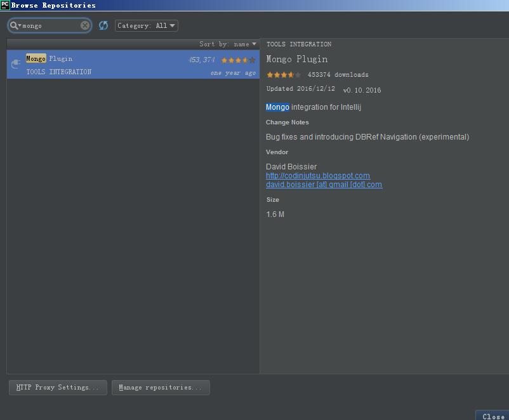Click the 453,374 download count in row
Screen dimensions: 509x420
click(x=202, y=60)
